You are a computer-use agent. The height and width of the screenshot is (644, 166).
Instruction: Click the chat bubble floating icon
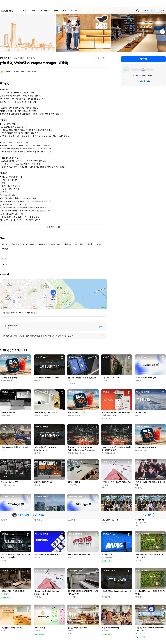click(x=151, y=609)
